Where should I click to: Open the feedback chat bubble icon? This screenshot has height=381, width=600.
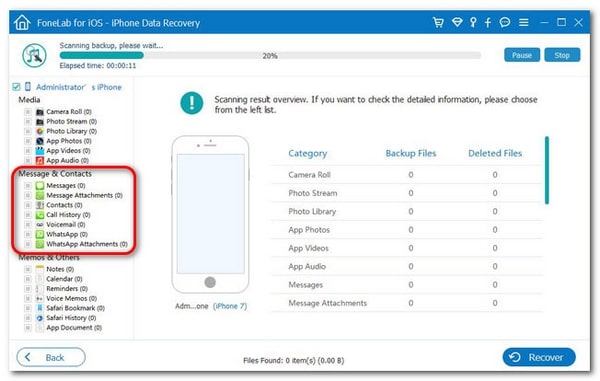(x=505, y=22)
